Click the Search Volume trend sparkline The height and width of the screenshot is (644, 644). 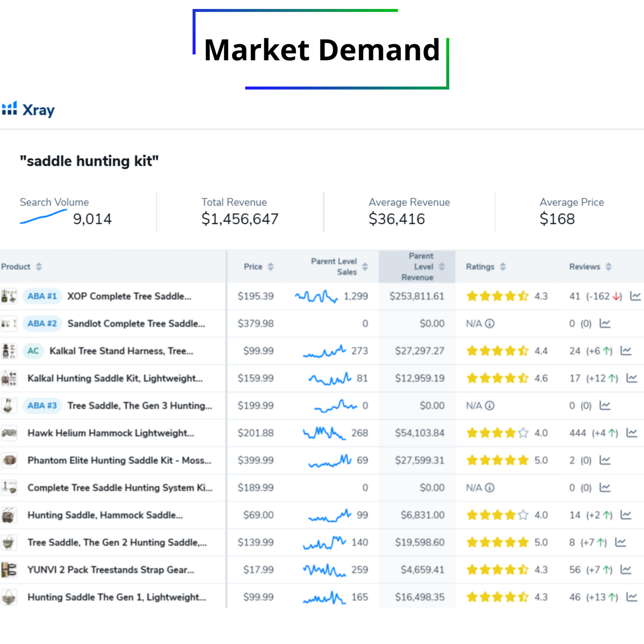tap(43, 217)
